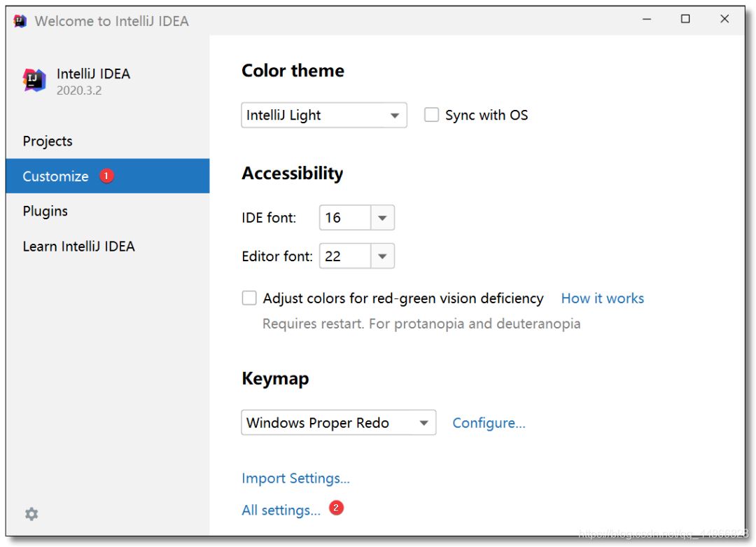Enable the Sync with OS checkbox
Image resolution: width=756 pixels, height=547 pixels.
pyautogui.click(x=431, y=115)
